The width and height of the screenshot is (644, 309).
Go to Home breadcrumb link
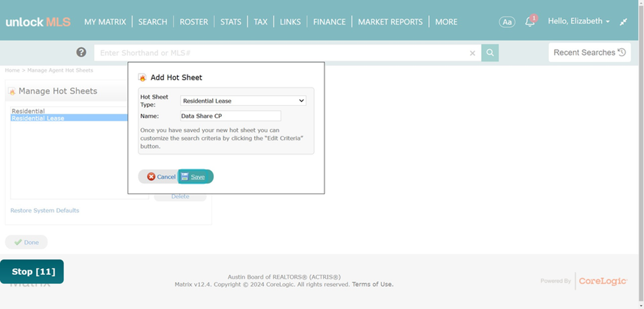(12, 70)
